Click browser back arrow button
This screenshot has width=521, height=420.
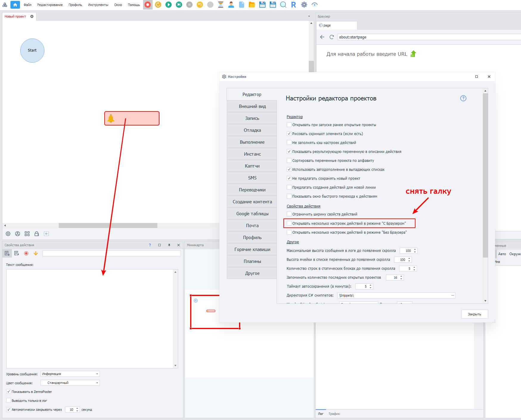click(322, 37)
